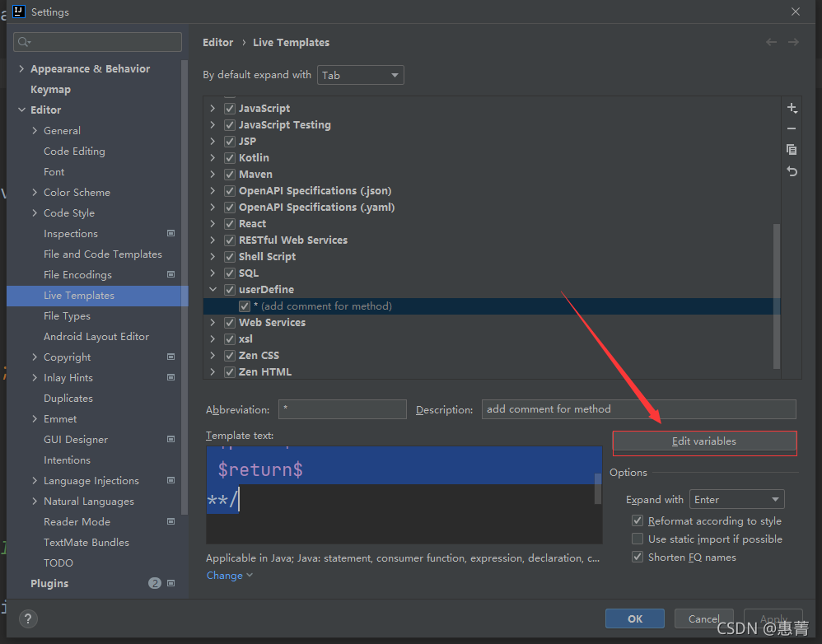Select the RESTful Web Services group
The width and height of the screenshot is (822, 644).
point(293,240)
